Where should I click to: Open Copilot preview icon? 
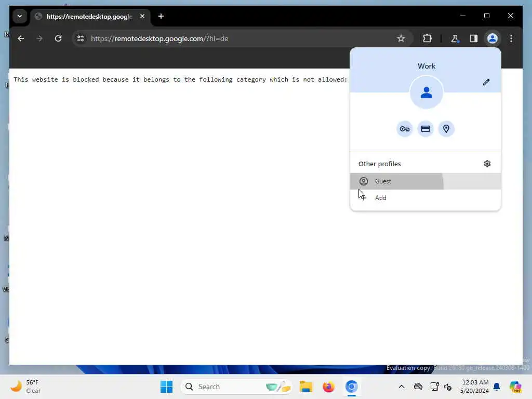tap(515, 387)
